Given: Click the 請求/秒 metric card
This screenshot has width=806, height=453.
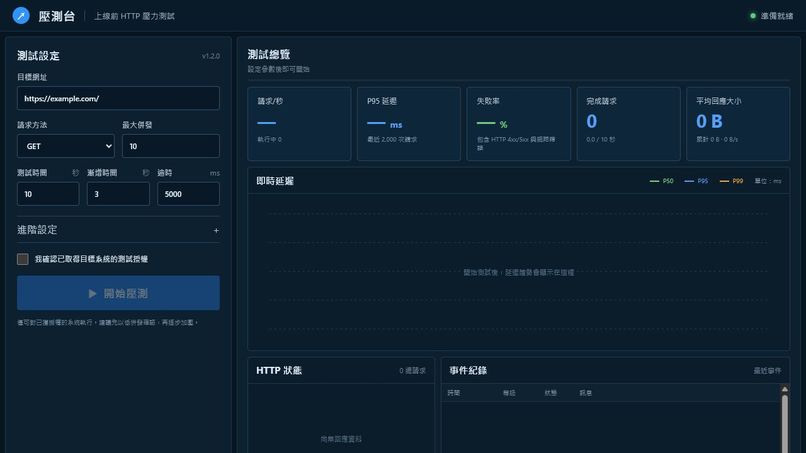Looking at the screenshot, I should tap(299, 124).
